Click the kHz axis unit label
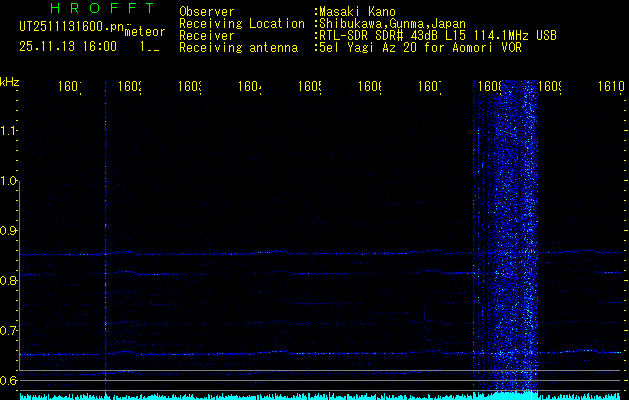Viewport: 629px width, 400px height. coord(10,80)
